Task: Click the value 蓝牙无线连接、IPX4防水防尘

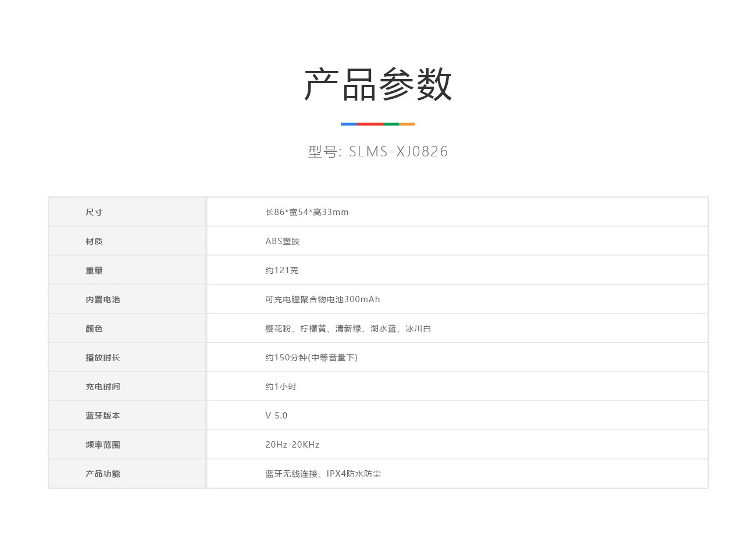Action: pyautogui.click(x=323, y=474)
